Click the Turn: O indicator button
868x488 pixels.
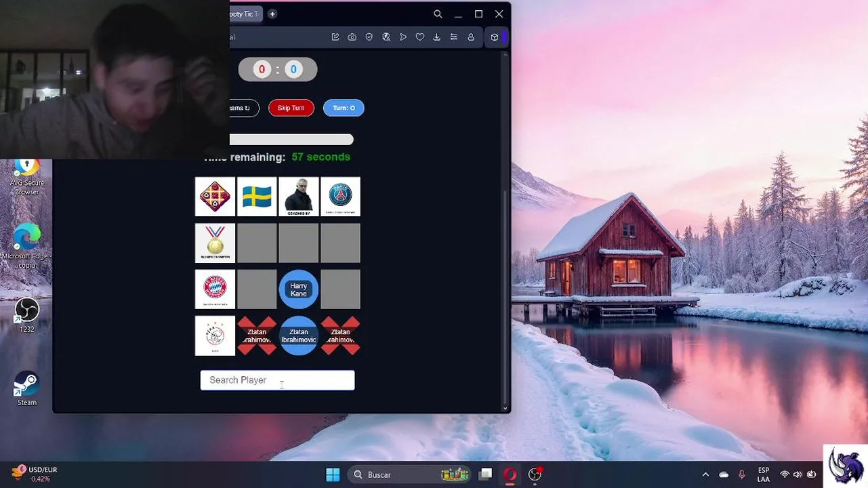(x=344, y=108)
